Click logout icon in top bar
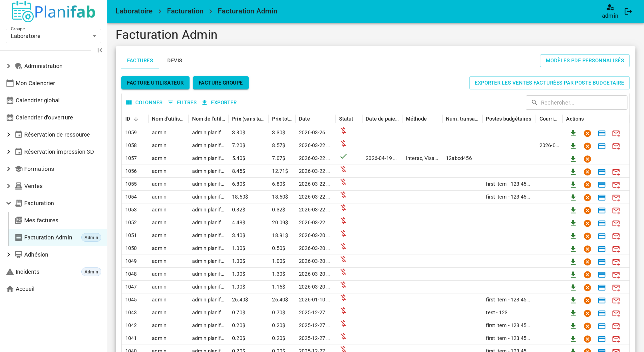 pyautogui.click(x=628, y=11)
